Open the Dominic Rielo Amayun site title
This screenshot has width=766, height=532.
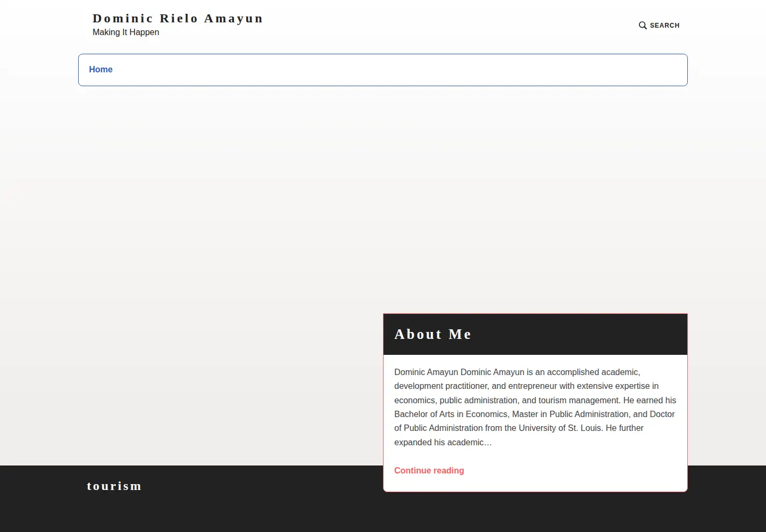click(x=178, y=19)
